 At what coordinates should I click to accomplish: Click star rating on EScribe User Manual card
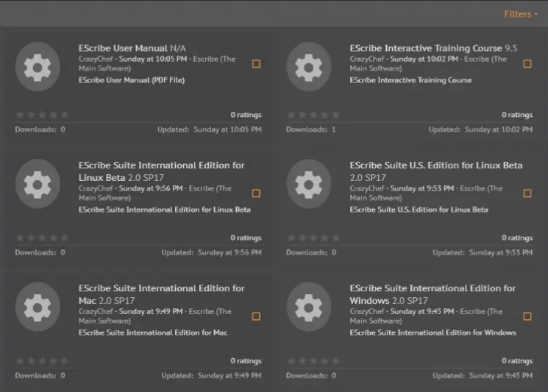click(42, 115)
